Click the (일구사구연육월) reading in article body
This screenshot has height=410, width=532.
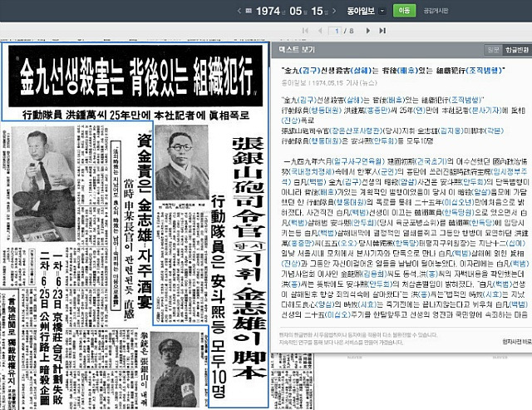[358, 161]
